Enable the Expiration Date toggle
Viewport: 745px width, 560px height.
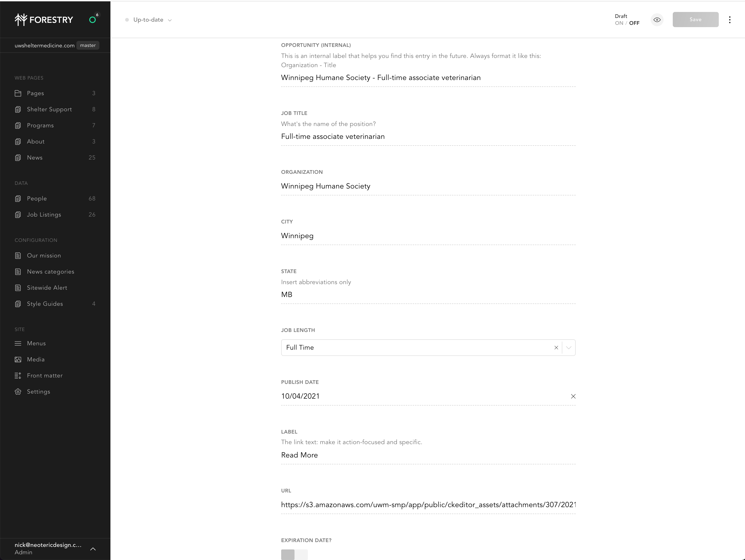point(294,554)
